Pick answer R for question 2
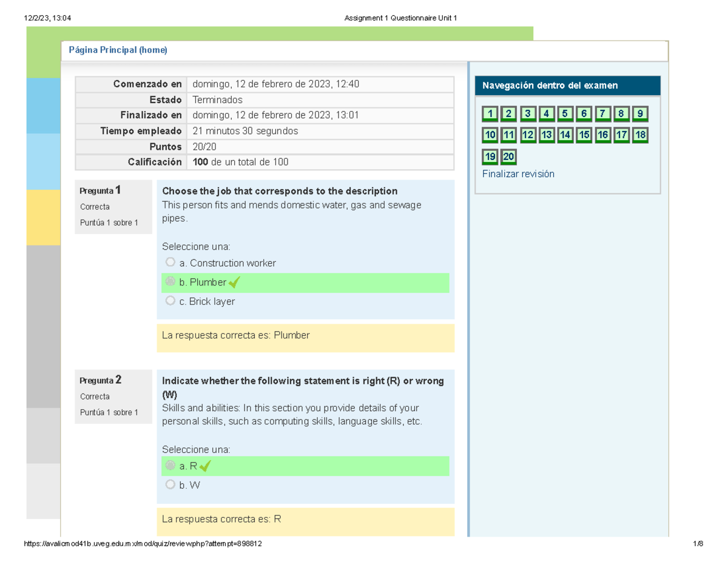Screen dimensions: 728x562 pos(170,466)
